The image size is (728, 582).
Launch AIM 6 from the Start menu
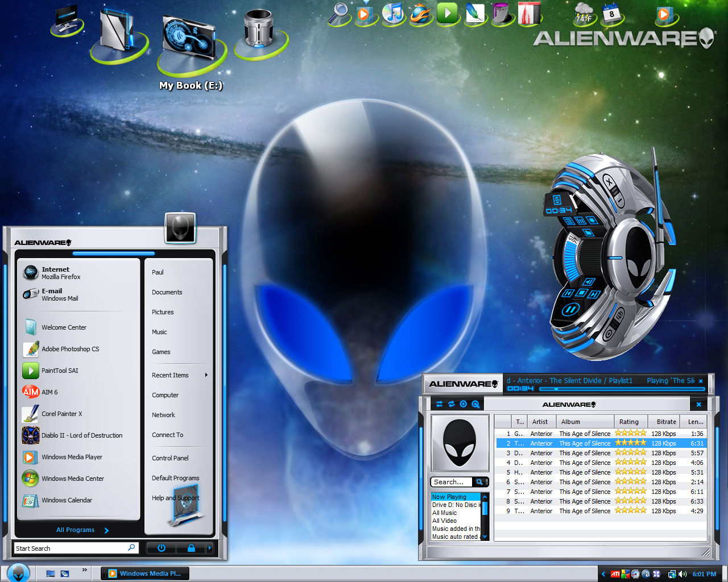pos(78,392)
